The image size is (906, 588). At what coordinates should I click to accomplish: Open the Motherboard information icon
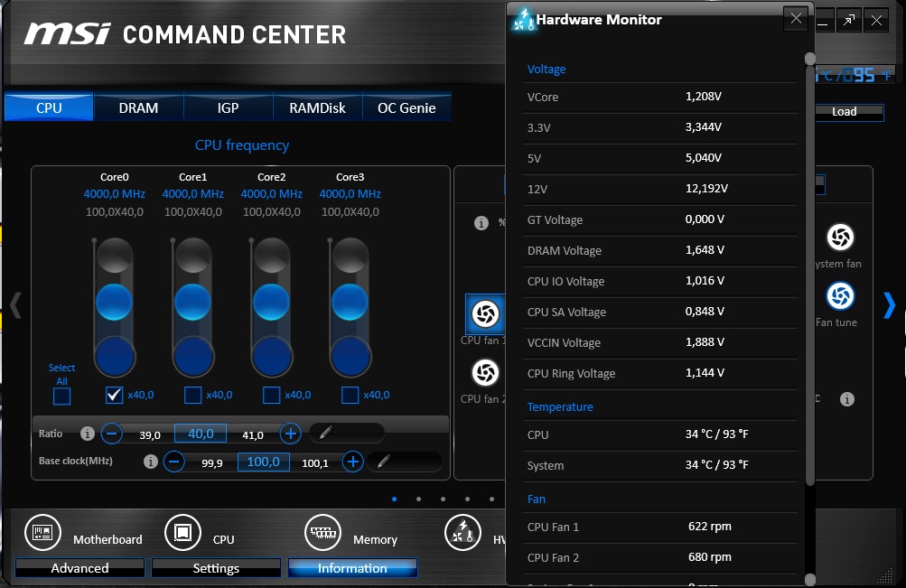(42, 532)
